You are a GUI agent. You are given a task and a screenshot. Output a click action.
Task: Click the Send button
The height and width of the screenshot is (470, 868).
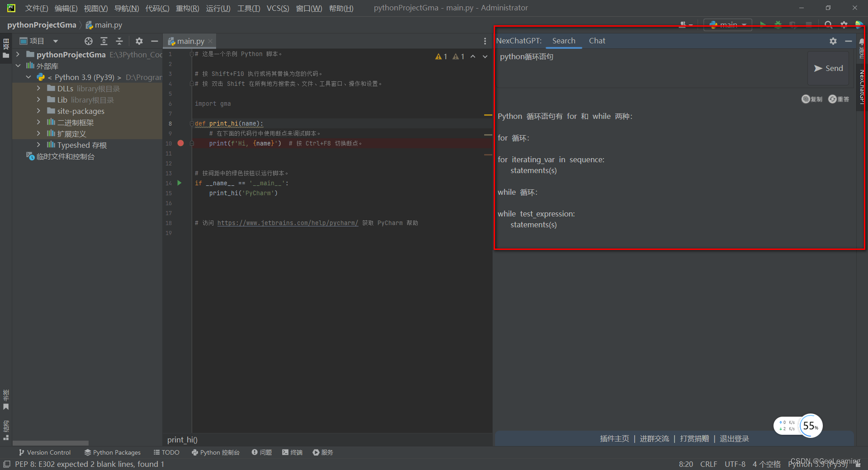click(x=828, y=68)
